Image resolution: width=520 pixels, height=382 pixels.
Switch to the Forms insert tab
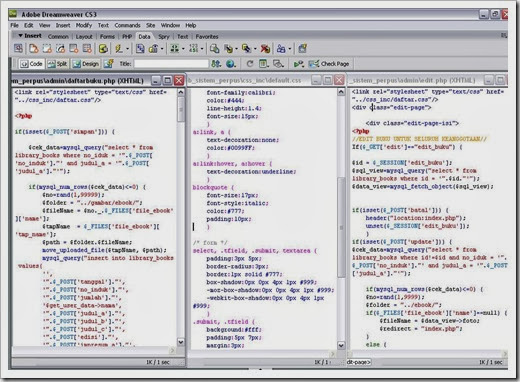[107, 36]
